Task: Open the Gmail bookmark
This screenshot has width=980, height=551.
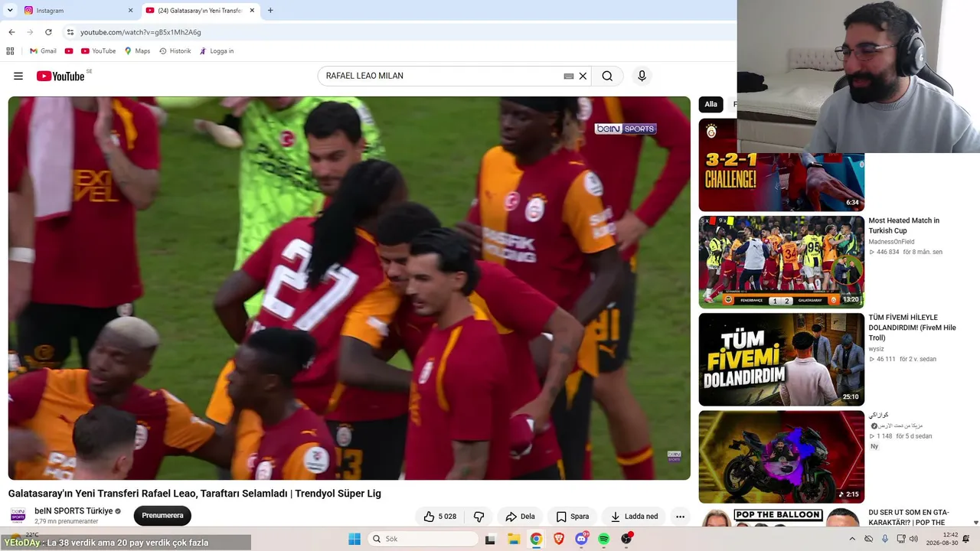Action: coord(43,51)
